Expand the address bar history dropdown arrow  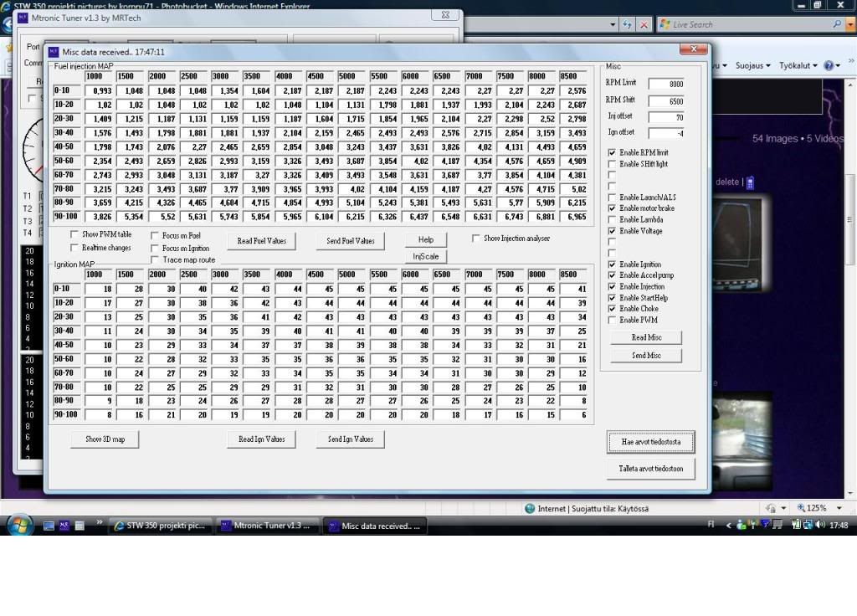[x=613, y=24]
